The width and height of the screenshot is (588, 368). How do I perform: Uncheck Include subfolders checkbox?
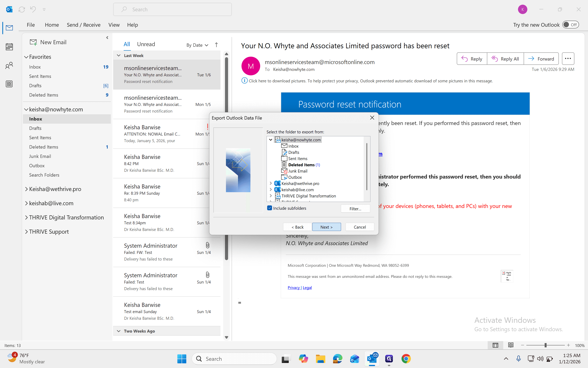[269, 208]
